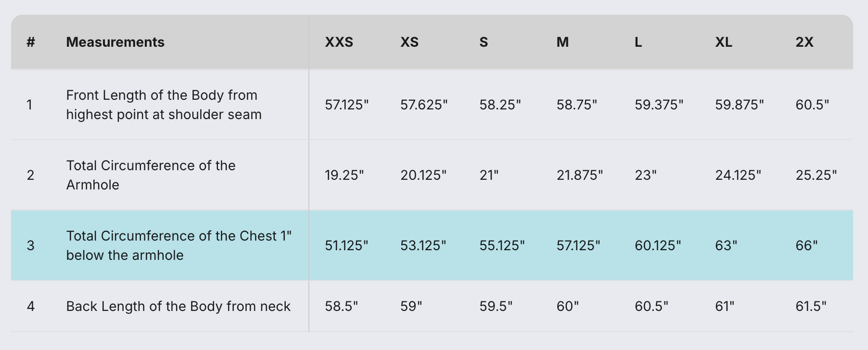This screenshot has width=868, height=350.
Task: Click the 57.125" XXS front length value
Action: (347, 105)
